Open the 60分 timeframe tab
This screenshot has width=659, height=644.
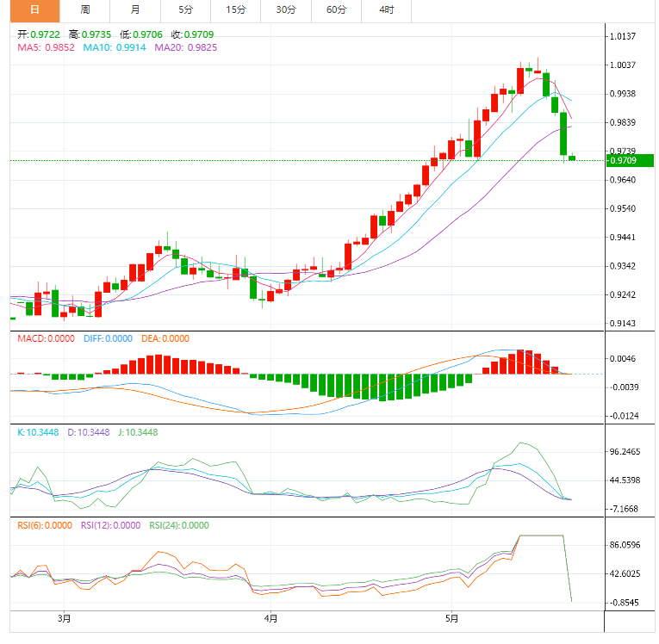(x=336, y=10)
